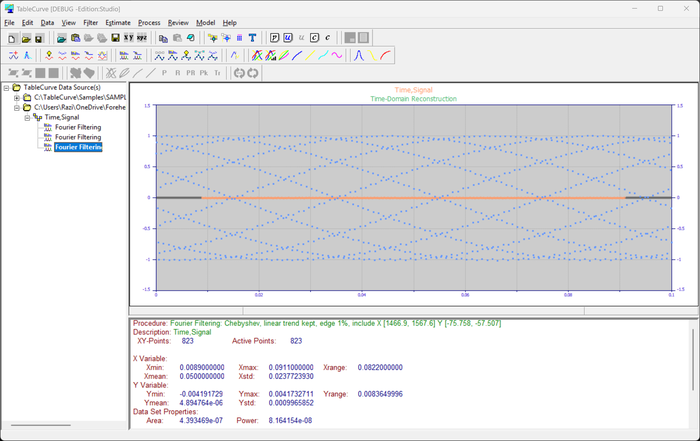Click the Xmax value 0.0911000000

[x=291, y=367]
